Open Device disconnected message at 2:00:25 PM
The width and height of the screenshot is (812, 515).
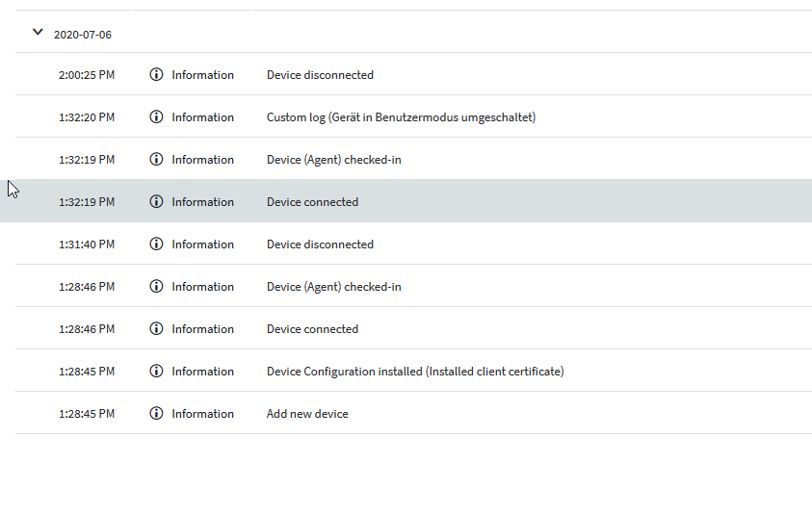[x=320, y=75]
